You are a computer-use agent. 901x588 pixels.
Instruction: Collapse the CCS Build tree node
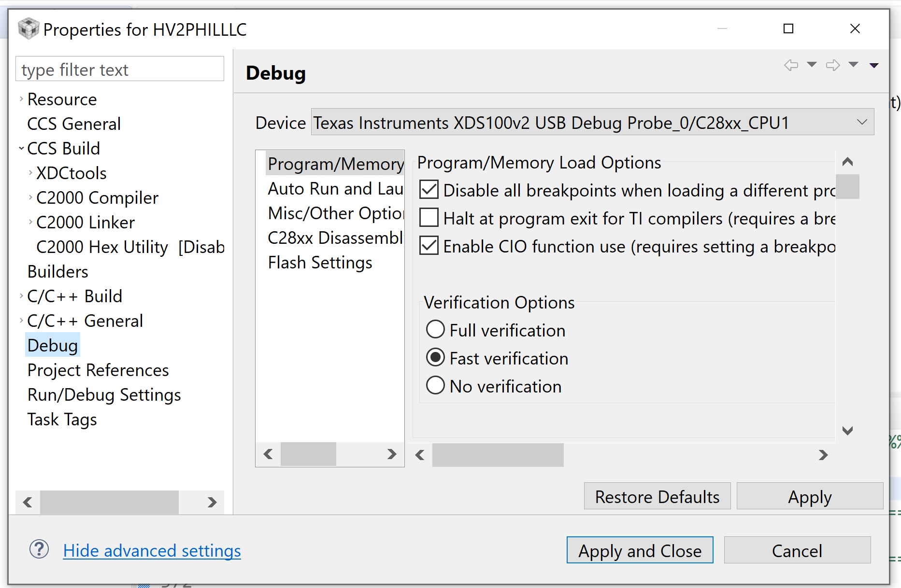click(x=21, y=148)
